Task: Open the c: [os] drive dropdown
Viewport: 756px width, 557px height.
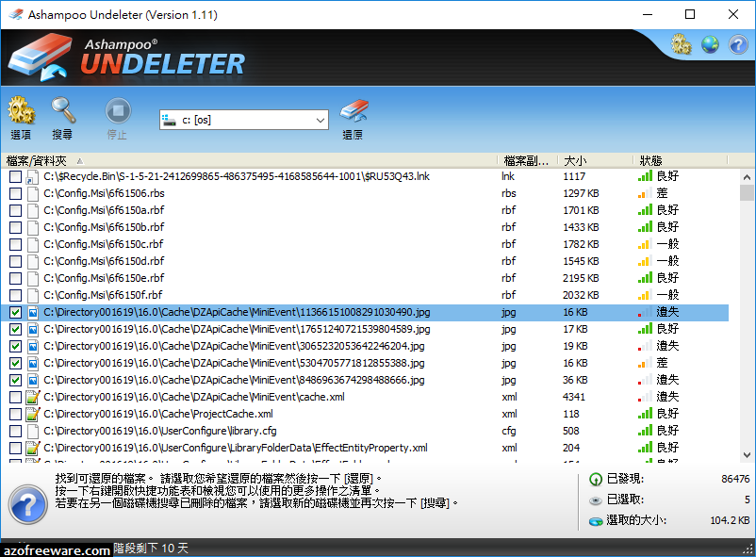Action: (320, 119)
